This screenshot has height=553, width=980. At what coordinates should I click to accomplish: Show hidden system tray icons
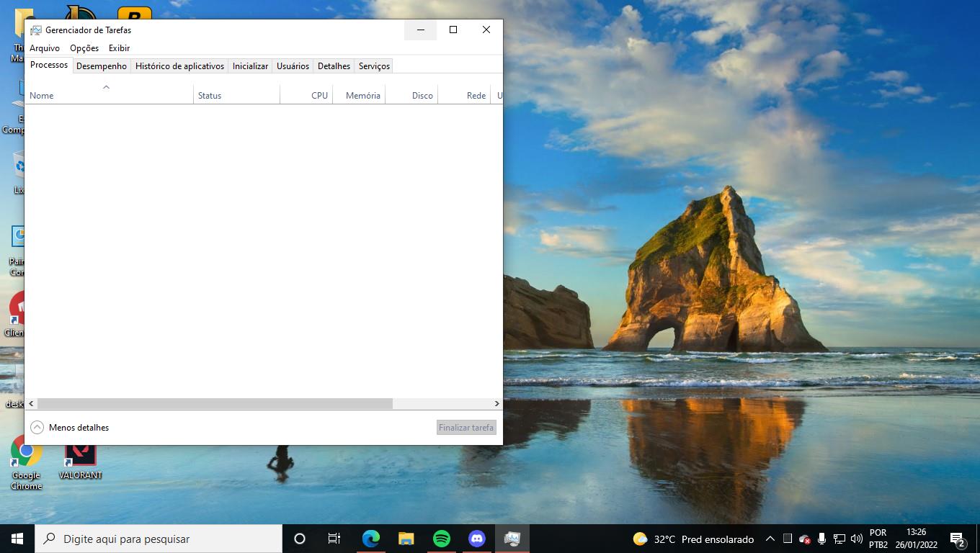tap(770, 539)
